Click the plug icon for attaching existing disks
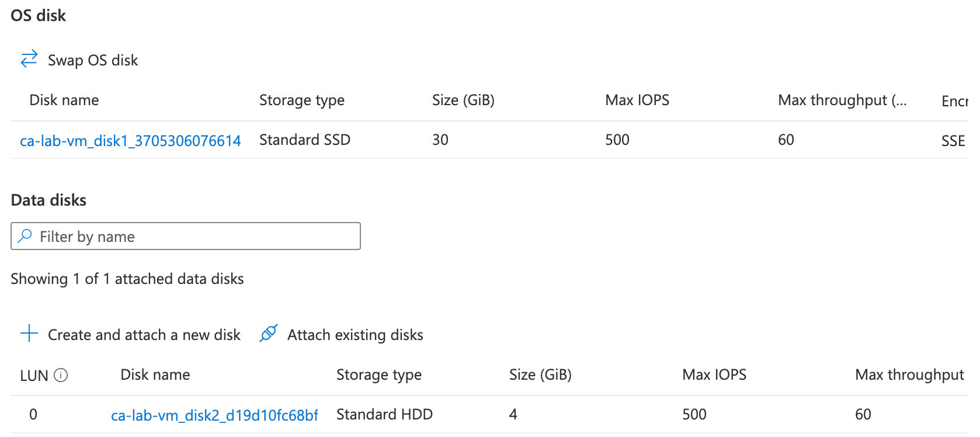Viewport: 980px width, 437px height. click(268, 334)
